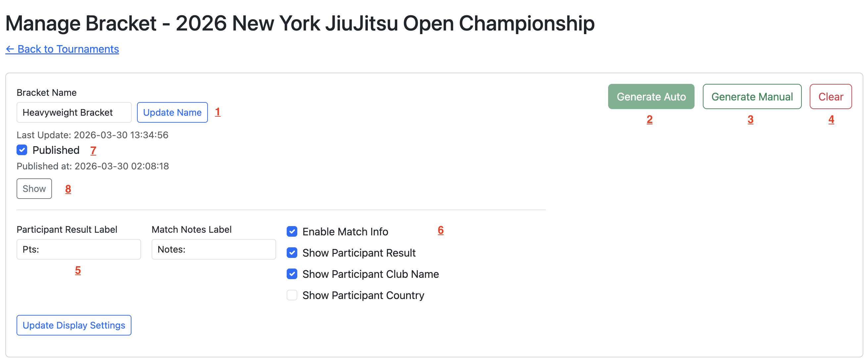Click red annotation number 2
868x364 pixels.
[649, 119]
